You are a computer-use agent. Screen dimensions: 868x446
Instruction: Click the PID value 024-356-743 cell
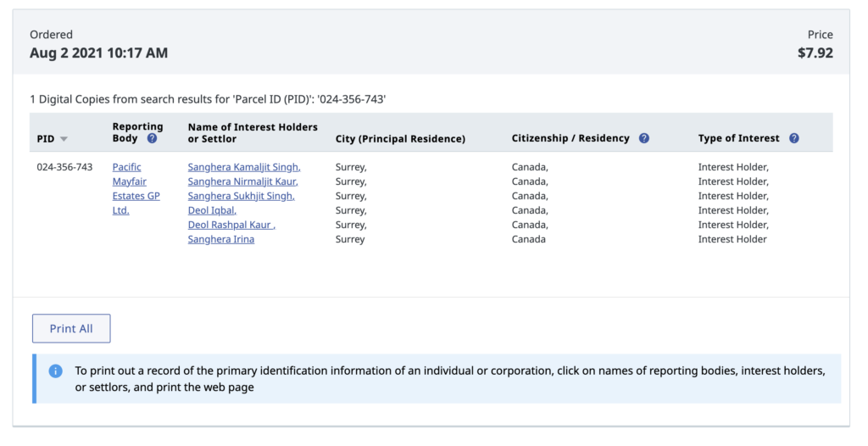point(64,167)
